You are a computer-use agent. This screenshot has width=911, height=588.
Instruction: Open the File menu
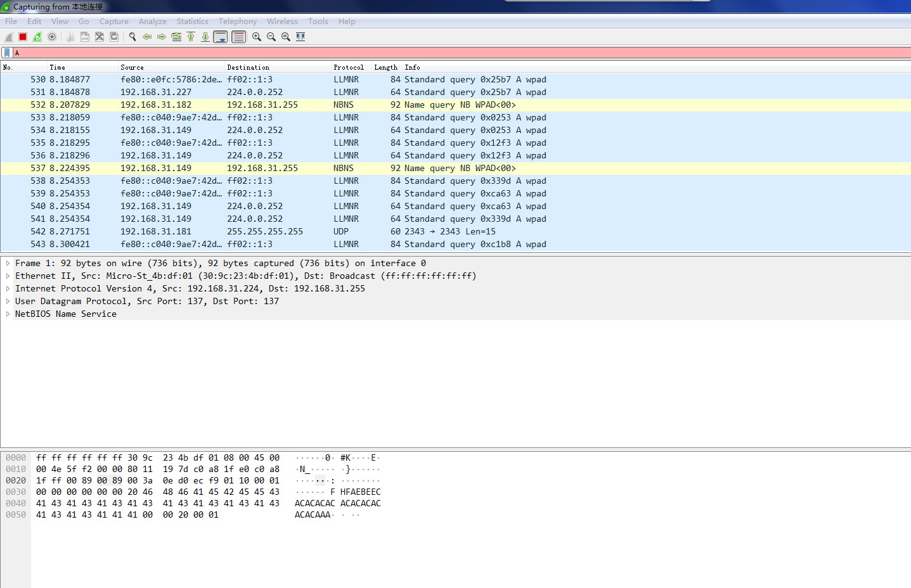[11, 21]
